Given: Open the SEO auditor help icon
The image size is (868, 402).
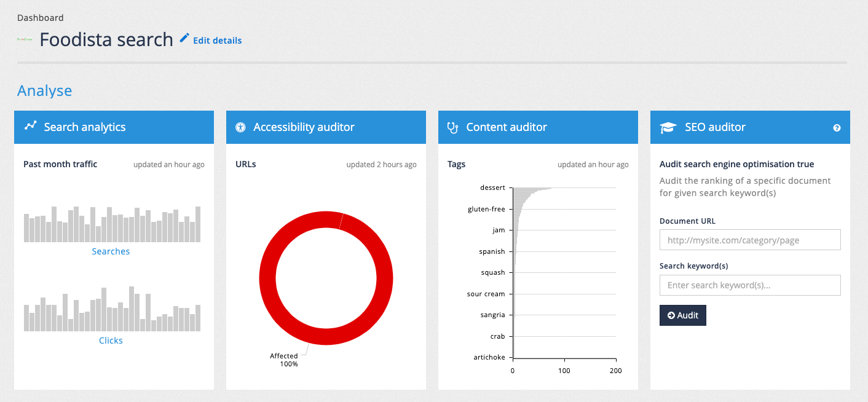Looking at the screenshot, I should pyautogui.click(x=836, y=128).
